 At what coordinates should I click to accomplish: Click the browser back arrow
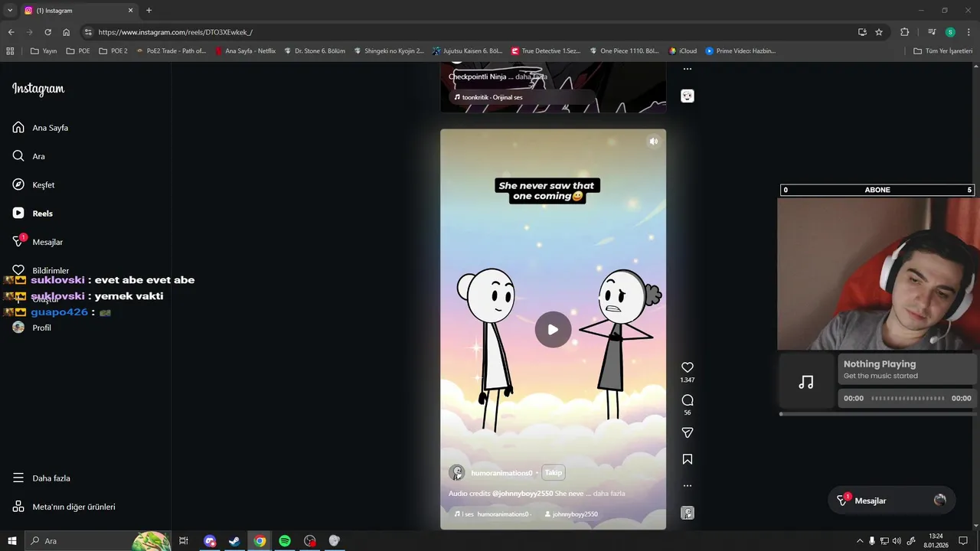pos(11,32)
